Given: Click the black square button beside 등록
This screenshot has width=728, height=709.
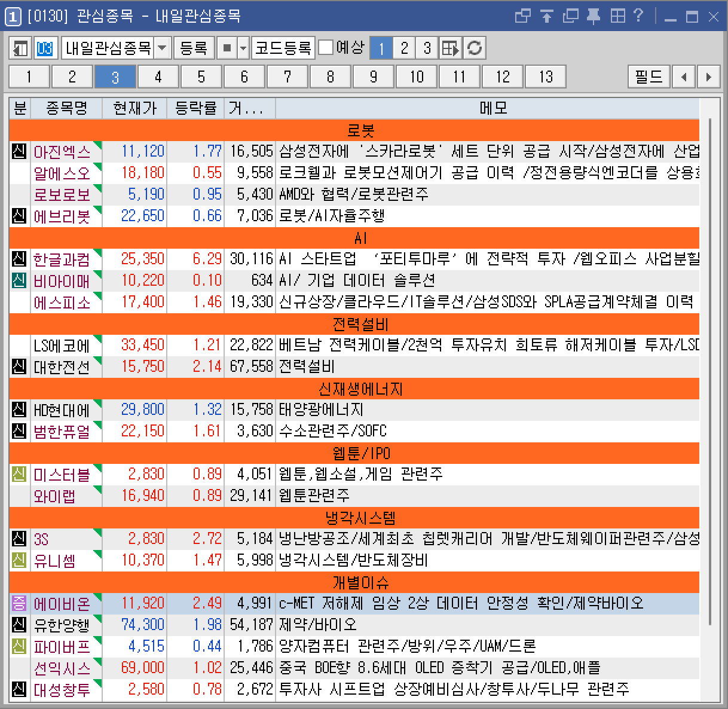Looking at the screenshot, I should tap(227, 48).
